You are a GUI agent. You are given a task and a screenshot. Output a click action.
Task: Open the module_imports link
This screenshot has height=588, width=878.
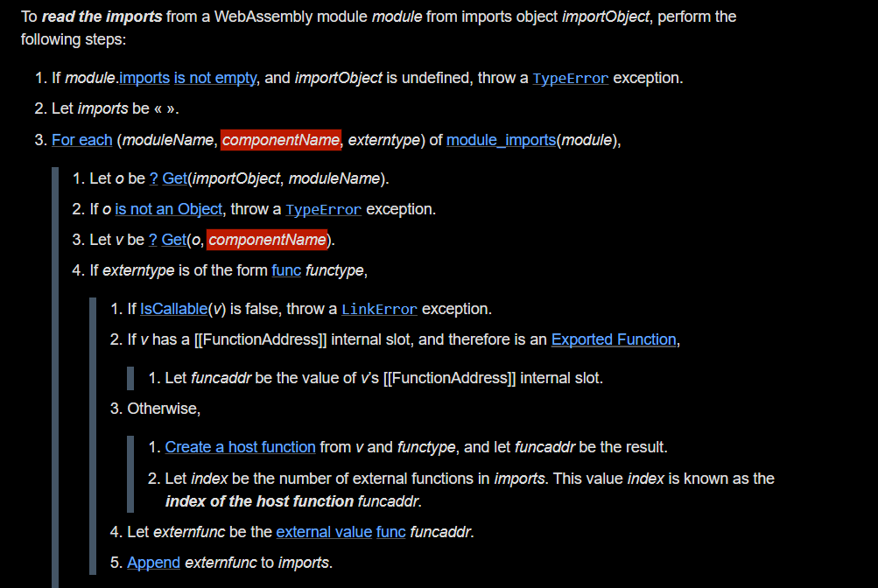501,139
